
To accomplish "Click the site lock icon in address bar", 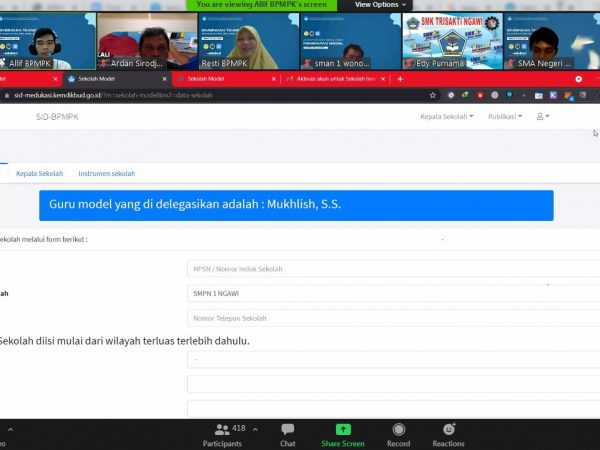I will coord(7,95).
